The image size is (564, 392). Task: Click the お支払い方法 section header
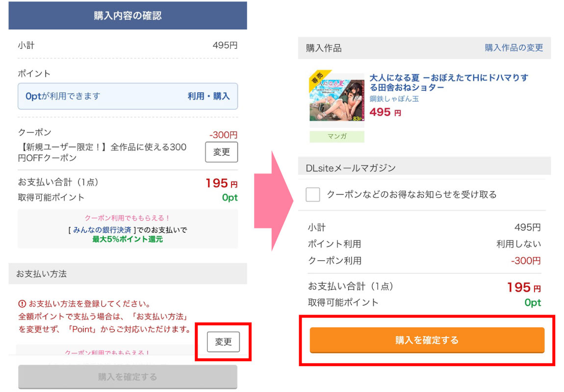tap(128, 274)
